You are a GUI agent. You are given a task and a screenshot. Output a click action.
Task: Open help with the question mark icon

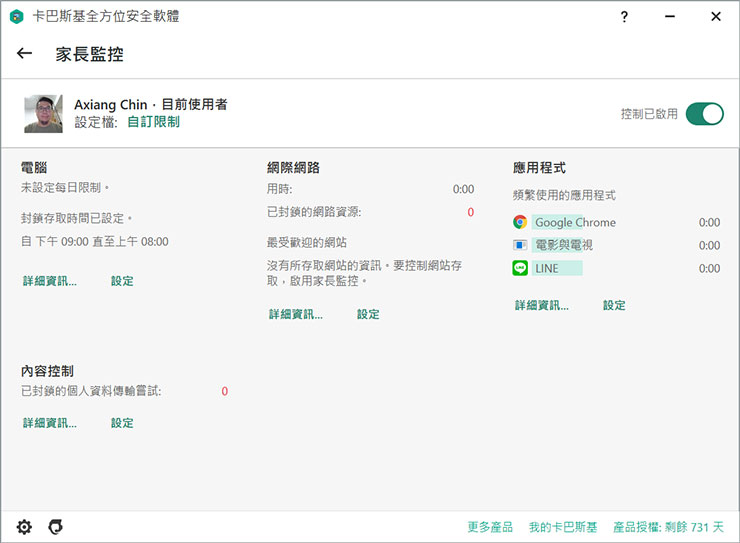click(x=624, y=17)
